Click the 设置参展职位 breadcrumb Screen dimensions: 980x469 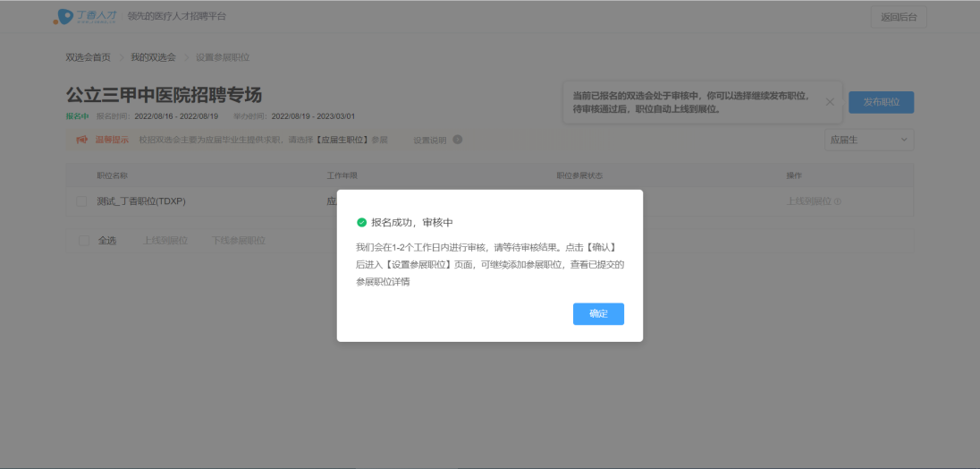[223, 57]
